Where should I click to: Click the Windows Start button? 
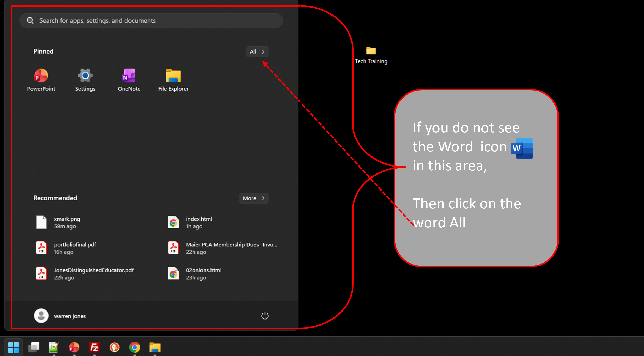click(x=14, y=347)
